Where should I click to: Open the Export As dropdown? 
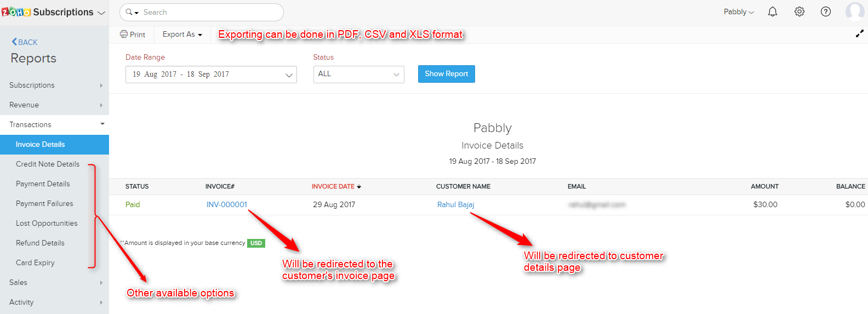point(182,34)
